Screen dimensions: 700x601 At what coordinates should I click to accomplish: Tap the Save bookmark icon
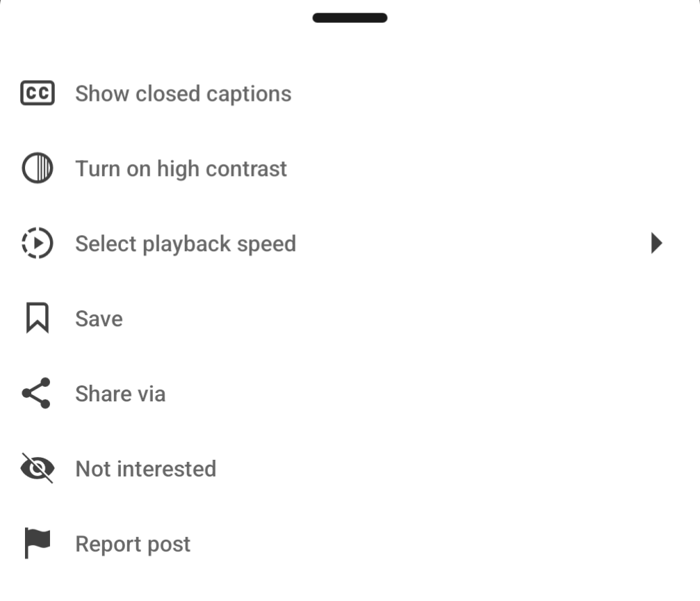click(38, 318)
